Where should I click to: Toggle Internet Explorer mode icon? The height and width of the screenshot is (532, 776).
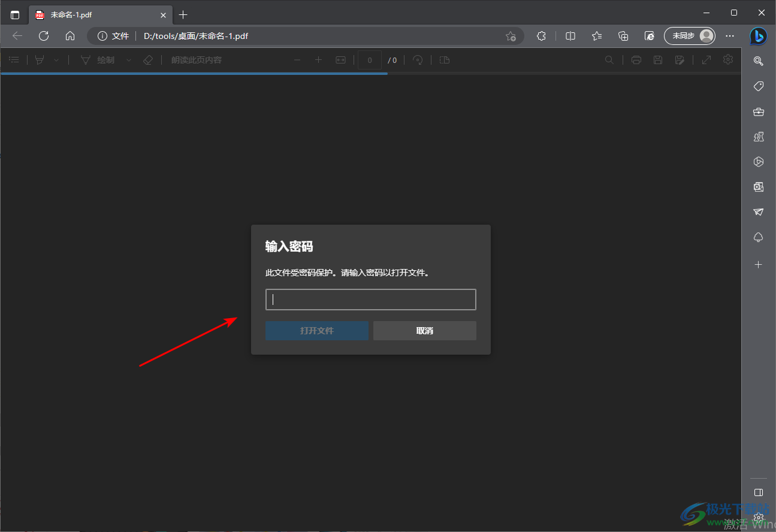coord(650,36)
